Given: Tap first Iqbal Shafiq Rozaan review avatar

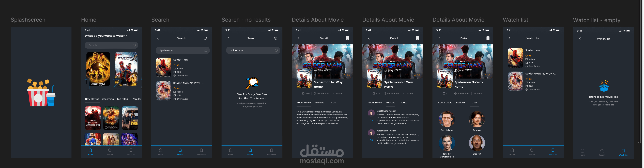Looking at the screenshot, I should [x=371, y=113].
